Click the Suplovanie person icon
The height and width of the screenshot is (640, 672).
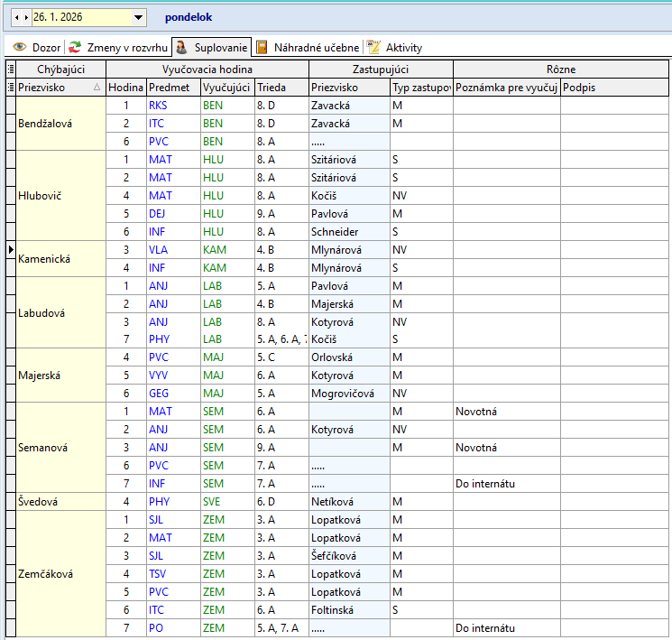click(181, 47)
